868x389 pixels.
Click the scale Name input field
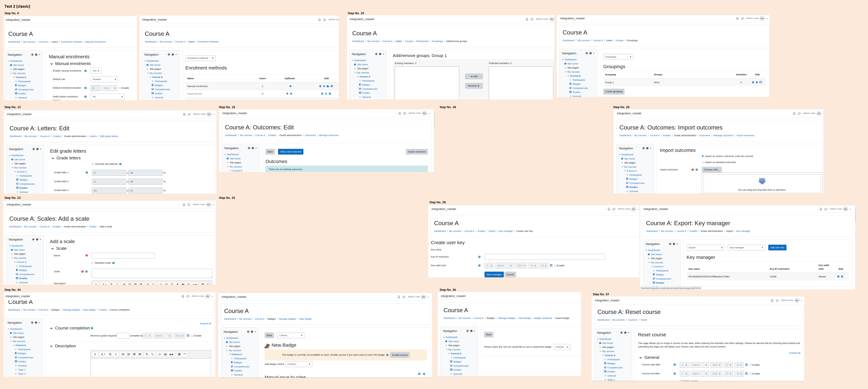(x=123, y=256)
